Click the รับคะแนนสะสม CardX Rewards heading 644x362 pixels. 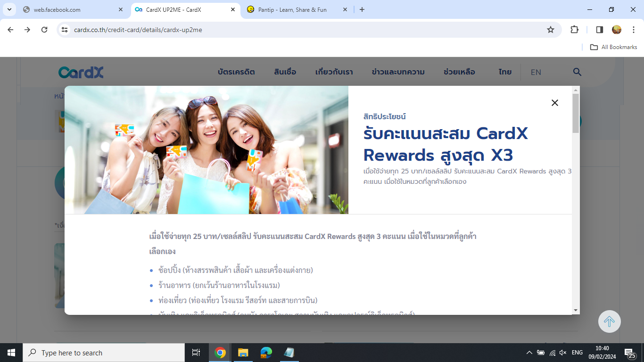click(446, 144)
